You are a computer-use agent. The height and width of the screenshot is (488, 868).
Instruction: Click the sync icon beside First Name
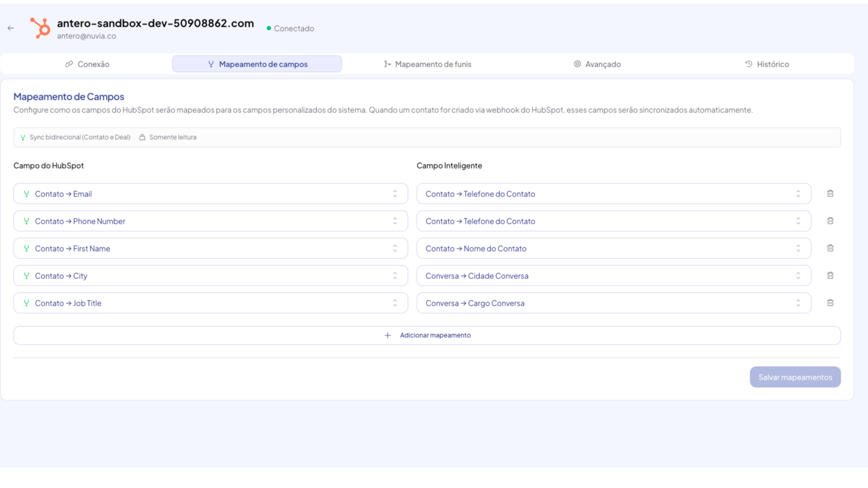tap(26, 248)
